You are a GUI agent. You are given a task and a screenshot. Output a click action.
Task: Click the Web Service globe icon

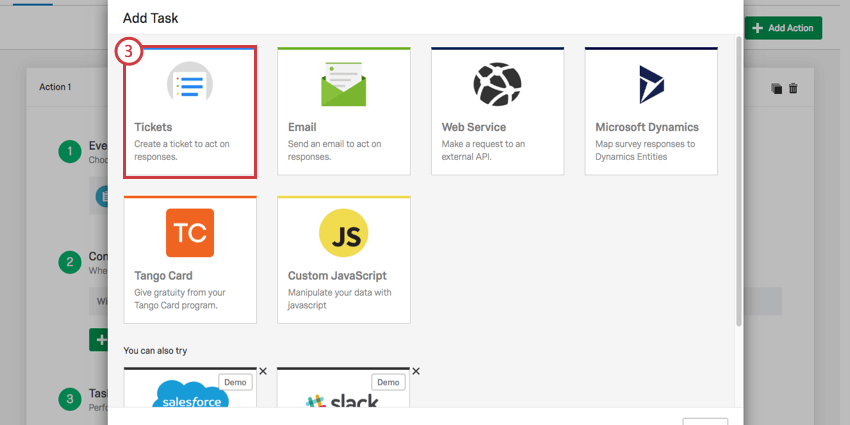[497, 84]
